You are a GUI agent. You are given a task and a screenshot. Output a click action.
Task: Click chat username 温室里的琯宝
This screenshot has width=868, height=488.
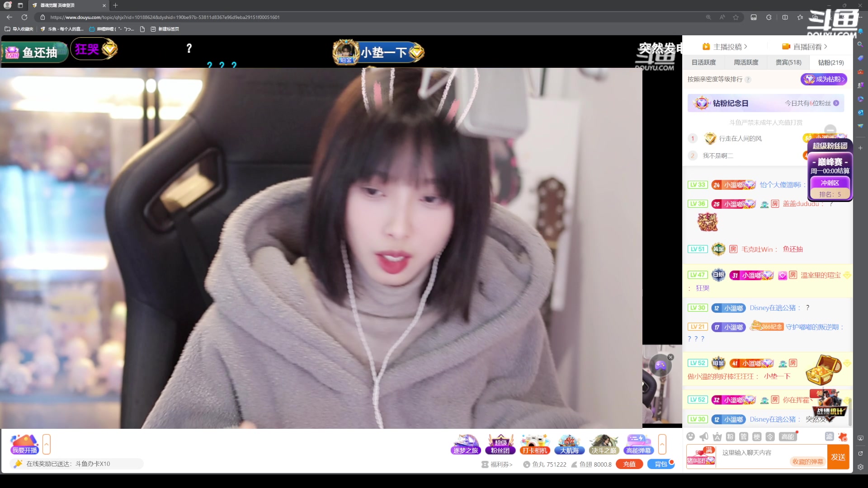[x=821, y=275]
